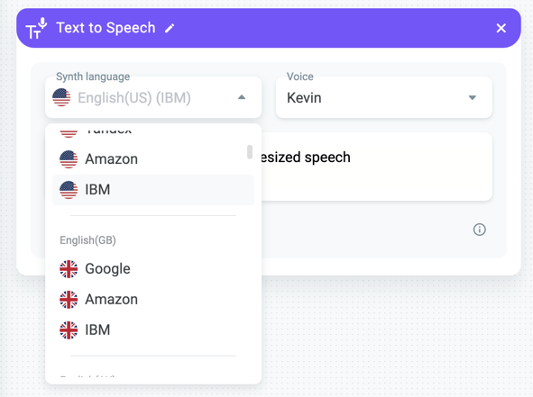
Task: Click the UK flag beside Google
Action: pos(69,269)
